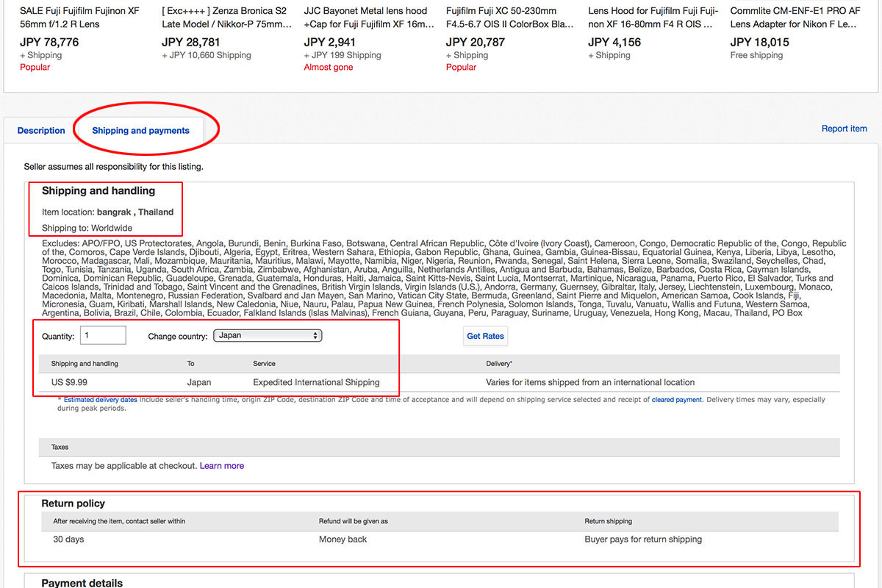Click into the Quantity input field
Screen dimensions: 882x588
coord(103,336)
